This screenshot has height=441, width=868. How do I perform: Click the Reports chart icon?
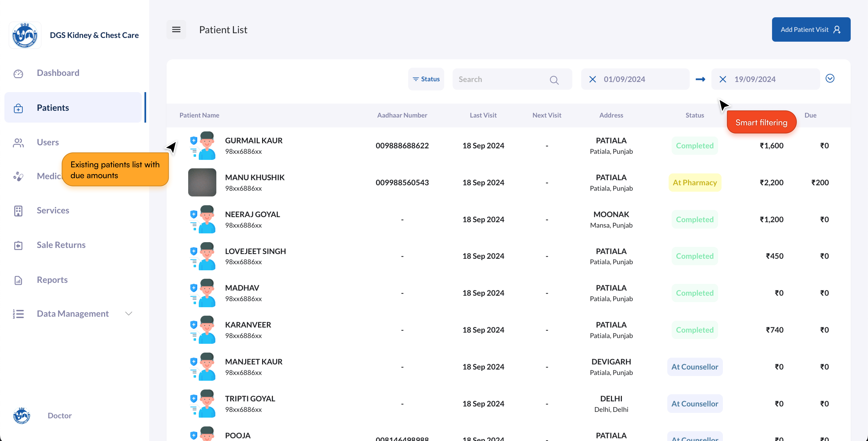point(18,280)
